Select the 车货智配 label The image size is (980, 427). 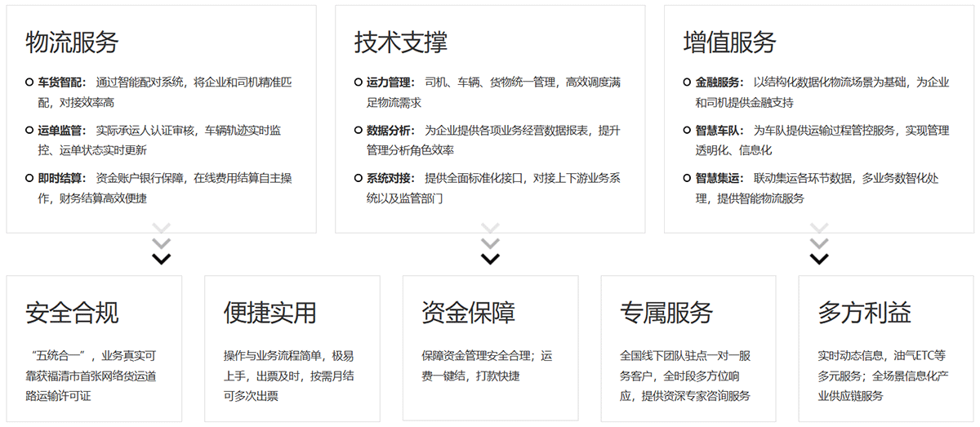(x=62, y=82)
